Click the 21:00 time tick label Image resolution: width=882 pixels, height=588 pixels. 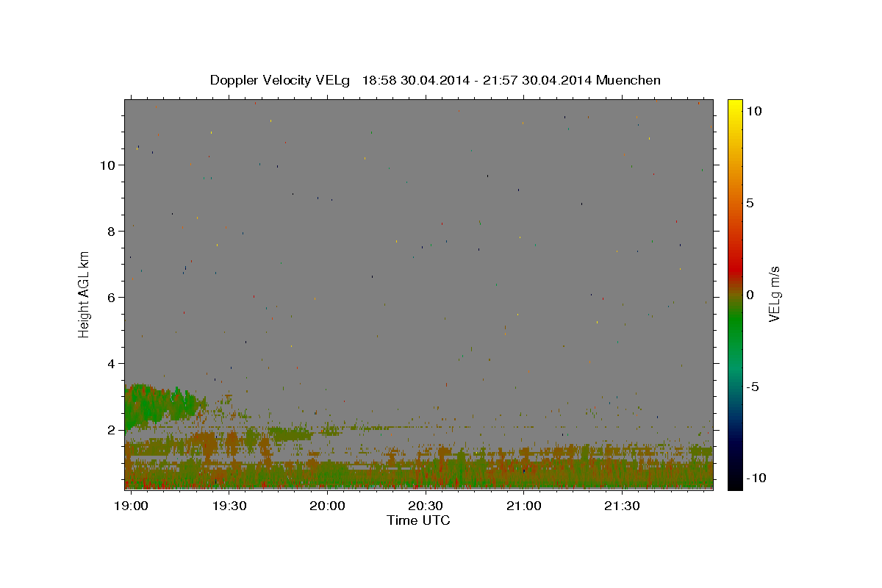click(x=523, y=506)
